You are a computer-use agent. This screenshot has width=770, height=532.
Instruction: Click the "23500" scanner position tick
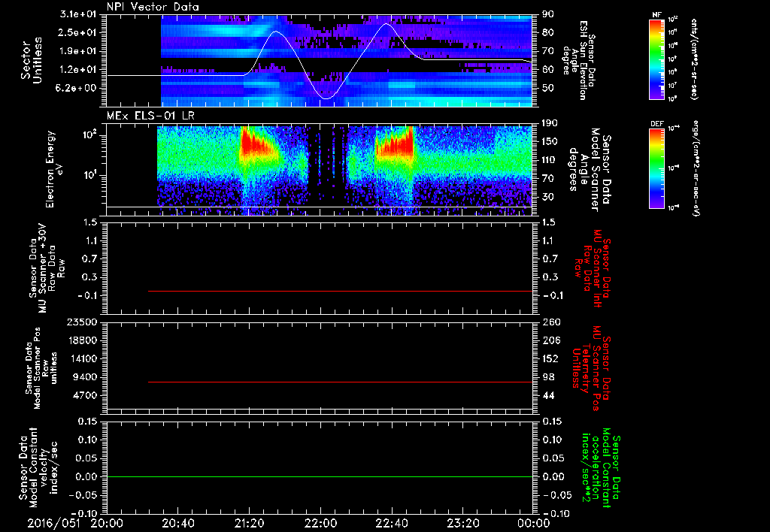point(82,322)
